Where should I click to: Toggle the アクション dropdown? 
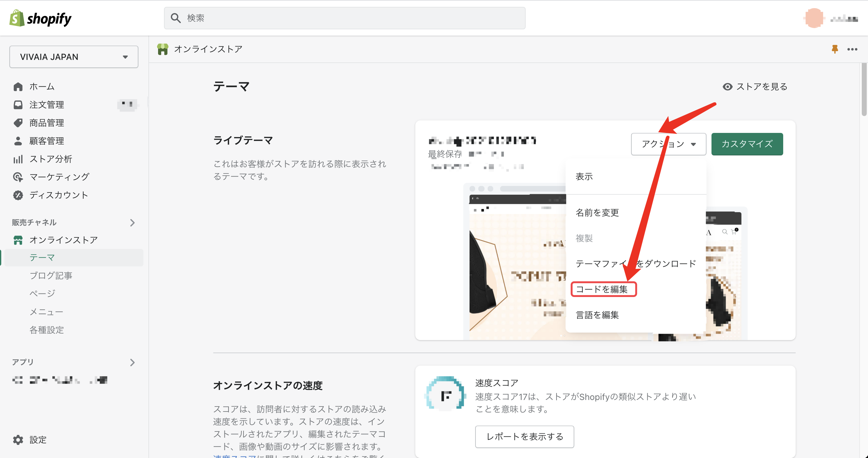668,144
